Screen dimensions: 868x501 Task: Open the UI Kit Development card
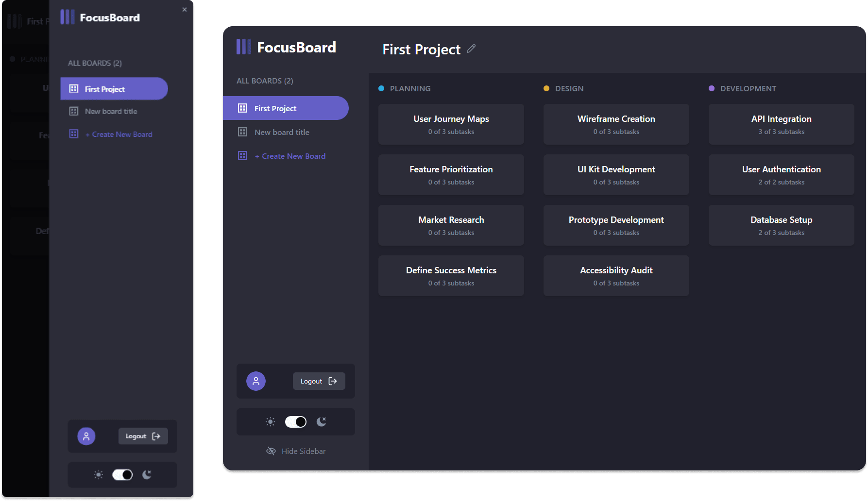pos(616,175)
